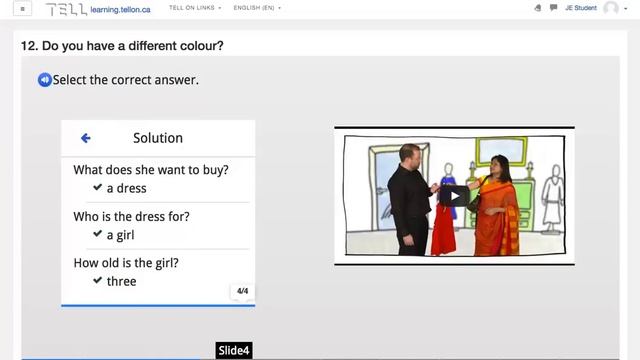Open the messages chat icon

(553, 8)
